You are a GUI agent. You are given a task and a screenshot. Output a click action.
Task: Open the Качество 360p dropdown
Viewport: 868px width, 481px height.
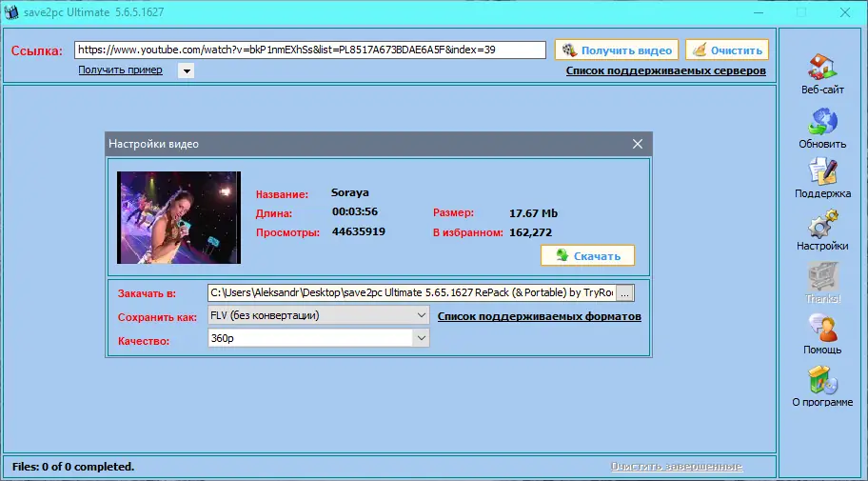(319, 338)
